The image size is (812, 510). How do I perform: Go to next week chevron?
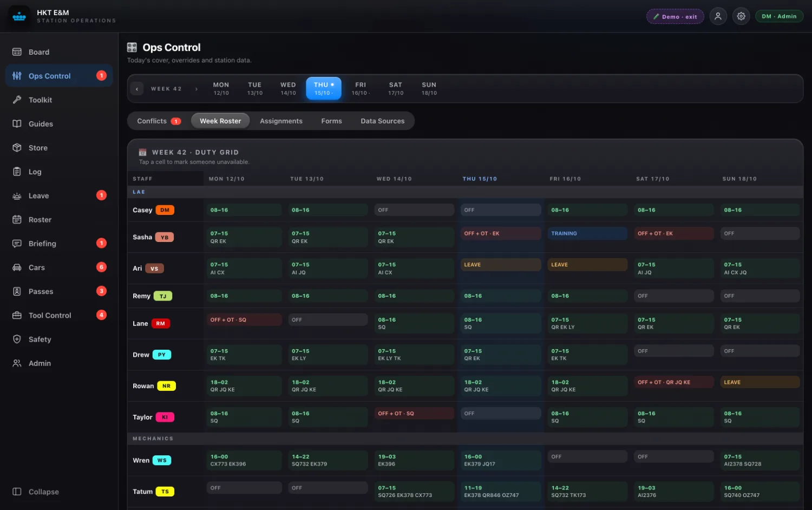coord(197,89)
